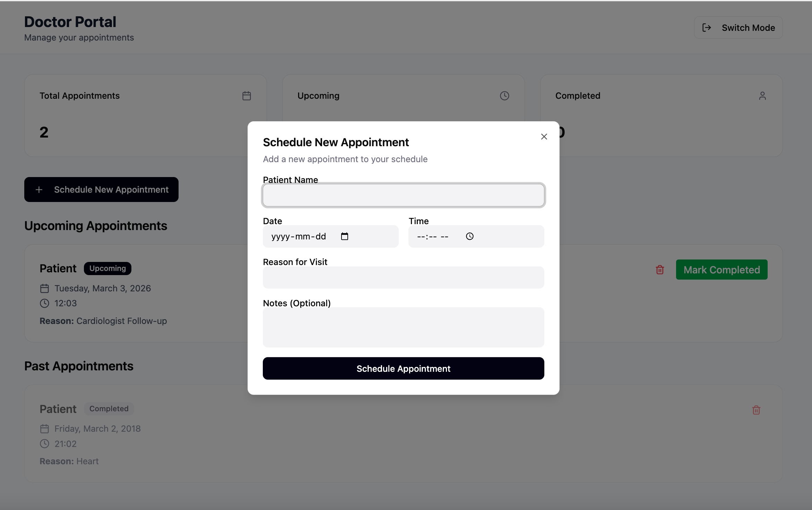Click the Mark Completed button
This screenshot has height=510, width=812.
click(722, 270)
